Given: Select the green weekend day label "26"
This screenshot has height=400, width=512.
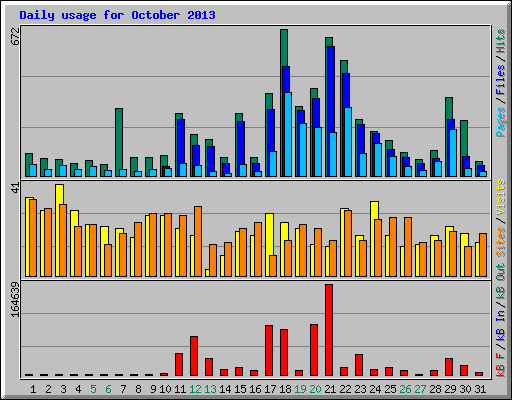Looking at the screenshot, I should 405,389.
